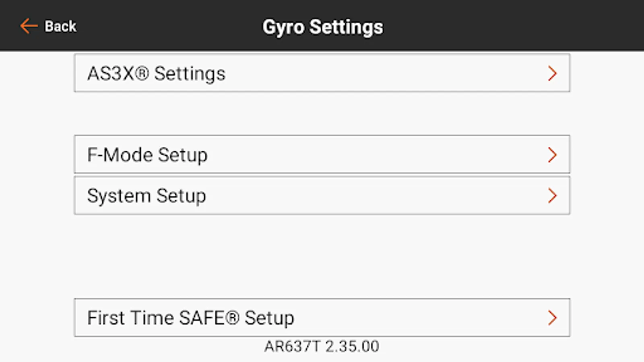The width and height of the screenshot is (644, 362).
Task: Click the AR637T 2.35.00 version text
Action: pos(322,346)
